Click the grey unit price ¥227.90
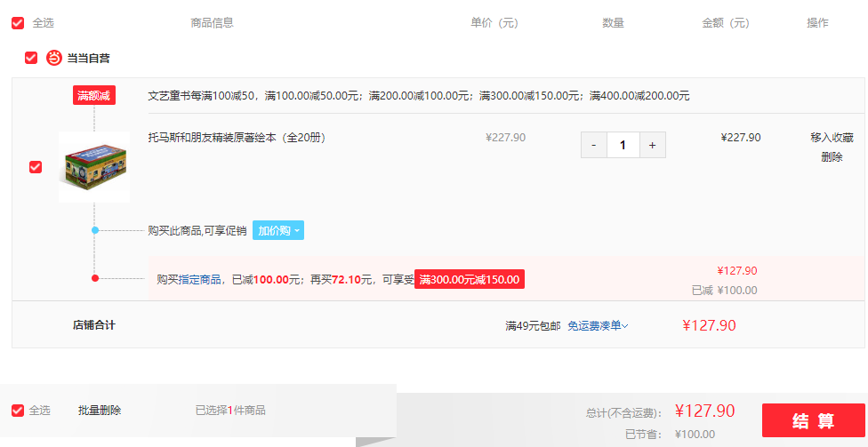The height and width of the screenshot is (447, 868). 505,138
